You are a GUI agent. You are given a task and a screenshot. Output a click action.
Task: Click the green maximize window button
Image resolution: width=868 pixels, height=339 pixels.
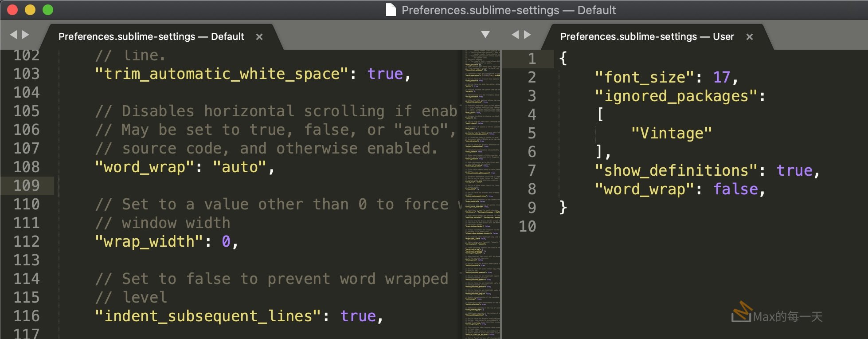click(48, 10)
